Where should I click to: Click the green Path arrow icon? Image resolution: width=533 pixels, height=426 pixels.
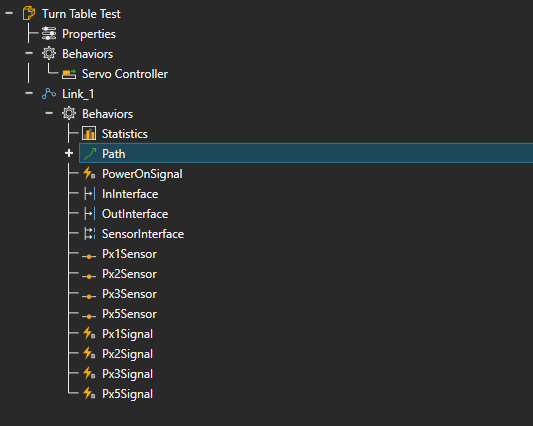tap(90, 154)
